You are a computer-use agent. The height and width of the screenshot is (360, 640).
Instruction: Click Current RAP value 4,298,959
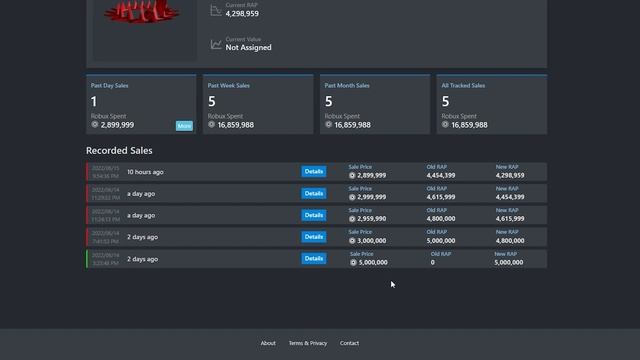[x=242, y=13]
